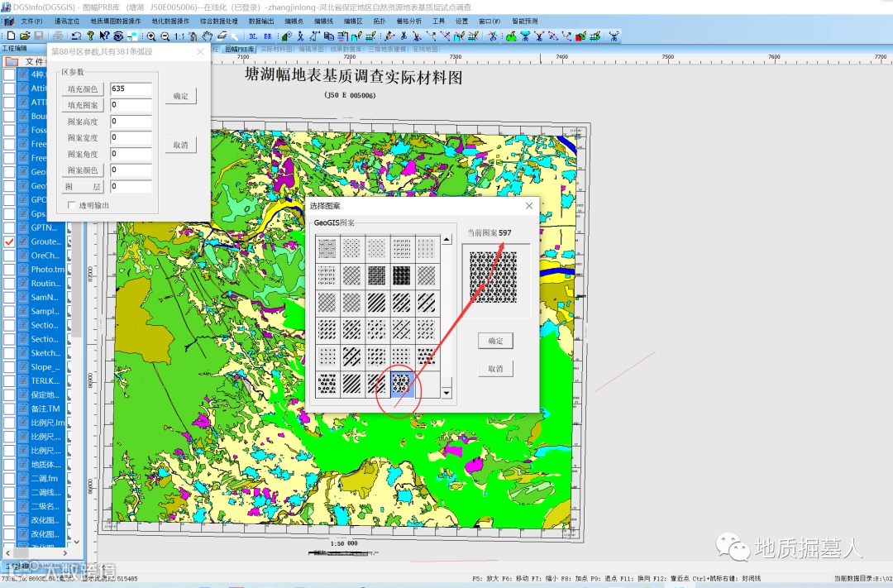Click the Zoom in magnifier icon

(x=151, y=36)
